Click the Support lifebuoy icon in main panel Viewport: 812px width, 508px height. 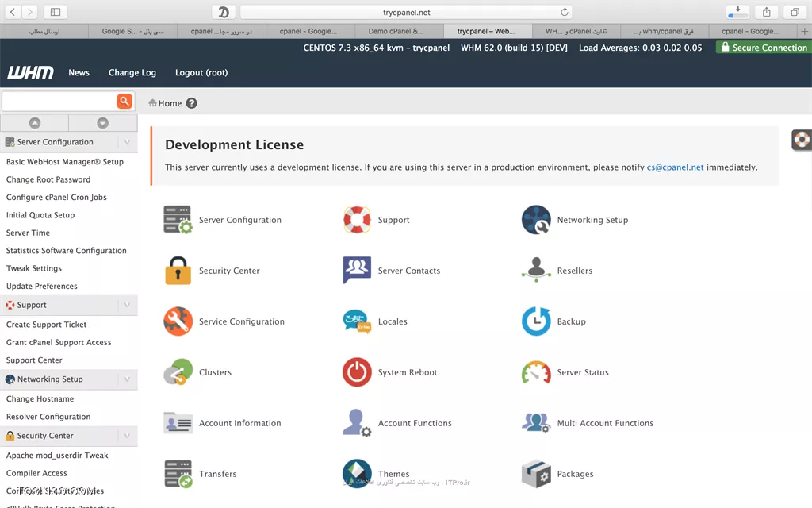click(357, 219)
